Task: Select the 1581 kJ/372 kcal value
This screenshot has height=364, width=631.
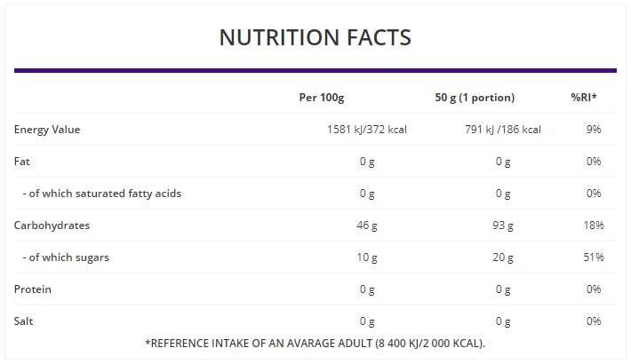Action: click(x=367, y=130)
